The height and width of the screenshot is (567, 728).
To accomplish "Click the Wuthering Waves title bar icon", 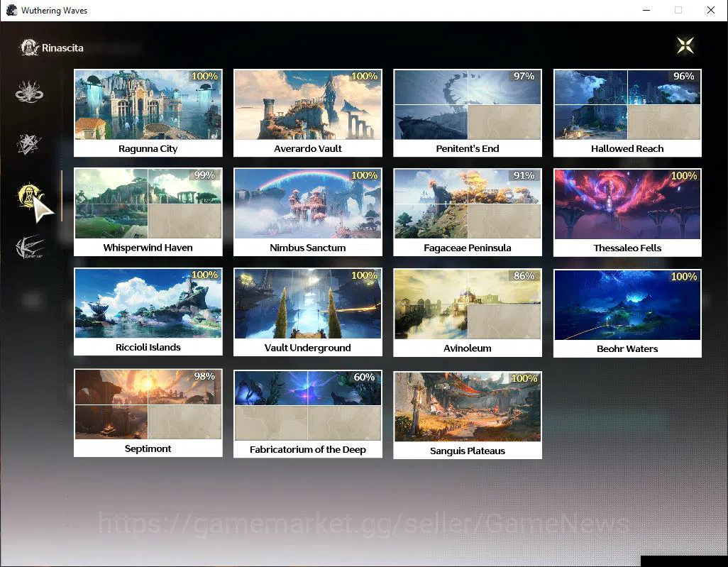I will click(x=11, y=10).
